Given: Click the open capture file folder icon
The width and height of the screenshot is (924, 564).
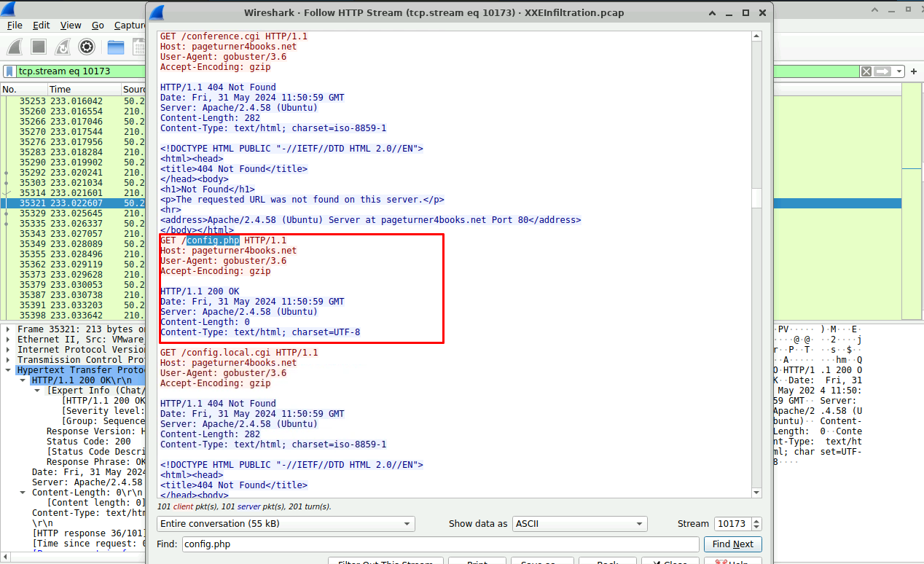Looking at the screenshot, I should (x=116, y=47).
